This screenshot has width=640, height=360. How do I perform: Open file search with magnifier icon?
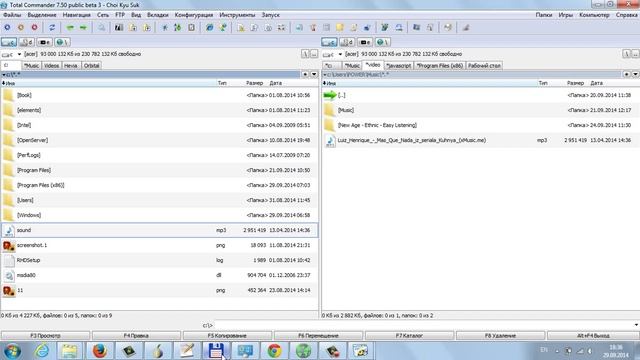(x=101, y=27)
